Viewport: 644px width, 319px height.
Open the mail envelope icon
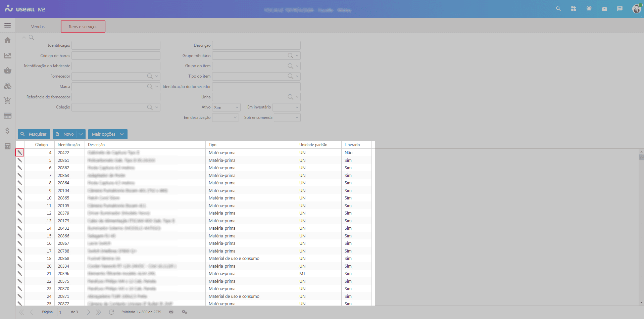pyautogui.click(x=604, y=9)
